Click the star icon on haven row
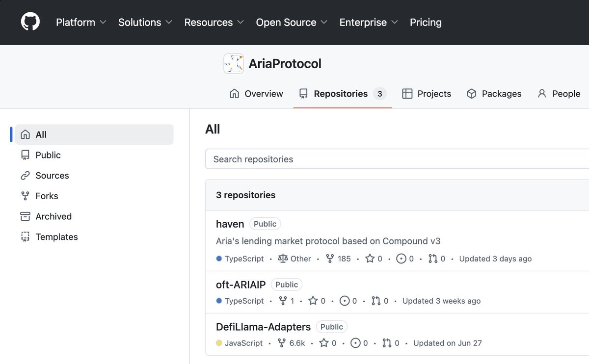This screenshot has height=364, width=589. coord(370,259)
